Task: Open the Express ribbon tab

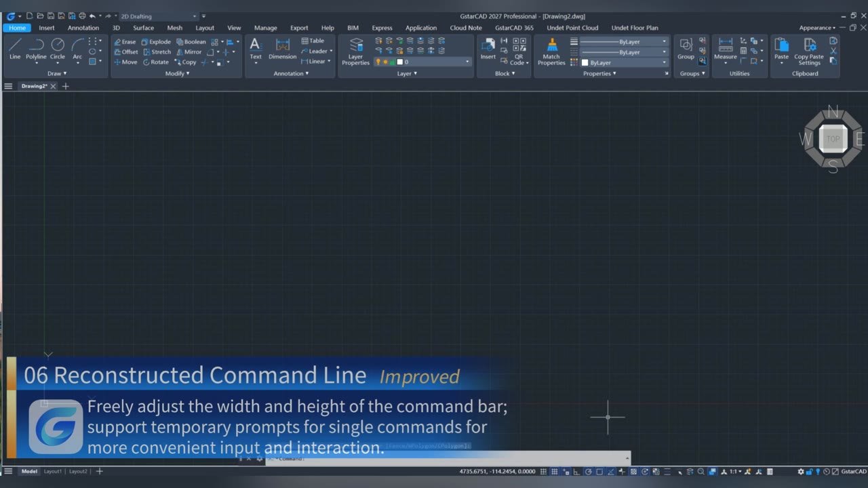Action: (x=382, y=28)
